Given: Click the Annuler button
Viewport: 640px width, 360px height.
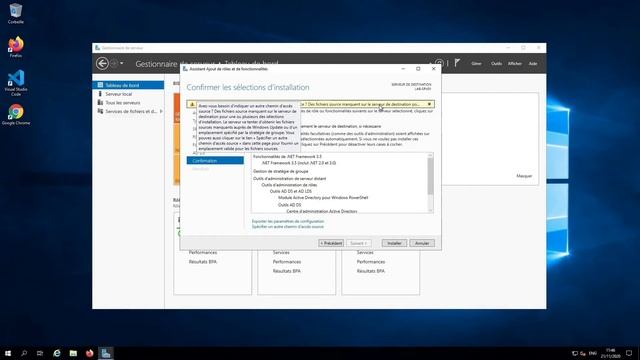Looking at the screenshot, I should point(422,243).
